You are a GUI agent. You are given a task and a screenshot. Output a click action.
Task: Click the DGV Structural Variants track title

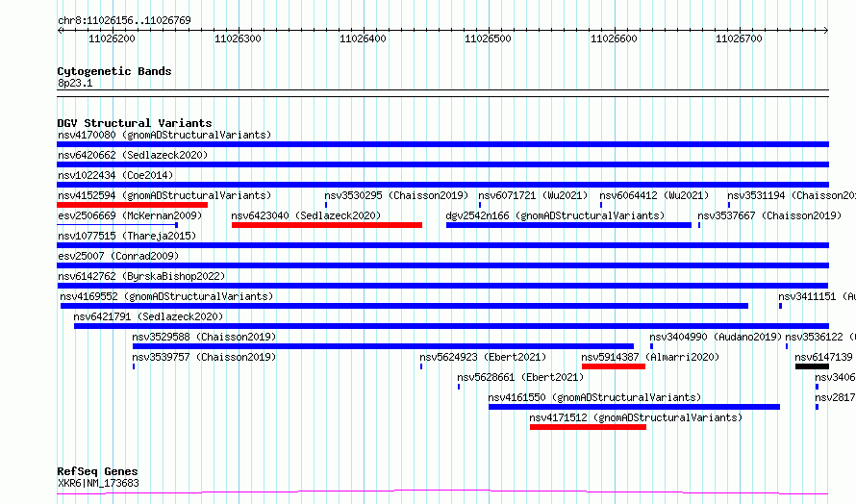pyautogui.click(x=135, y=123)
